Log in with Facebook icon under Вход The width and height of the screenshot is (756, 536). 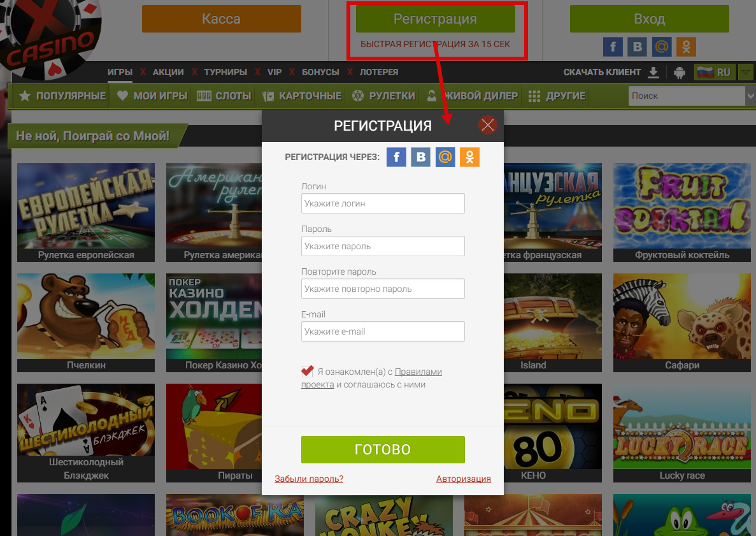click(x=613, y=47)
